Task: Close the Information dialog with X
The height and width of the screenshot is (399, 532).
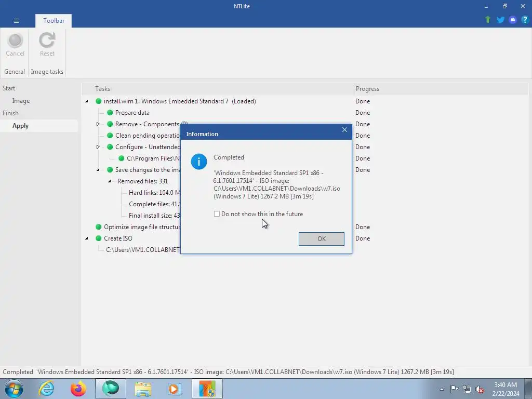Action: click(x=344, y=129)
